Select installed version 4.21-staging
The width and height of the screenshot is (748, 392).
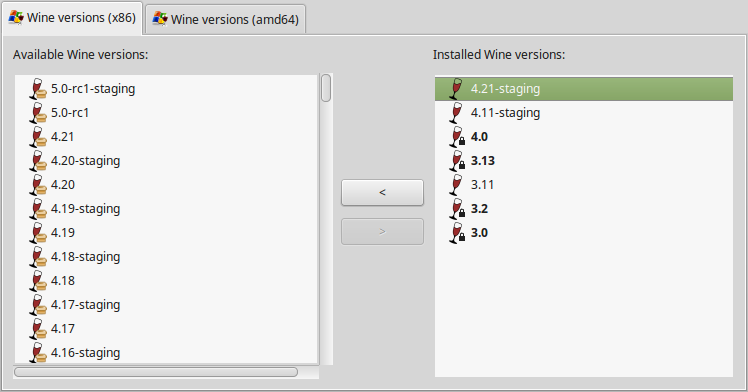coord(583,89)
